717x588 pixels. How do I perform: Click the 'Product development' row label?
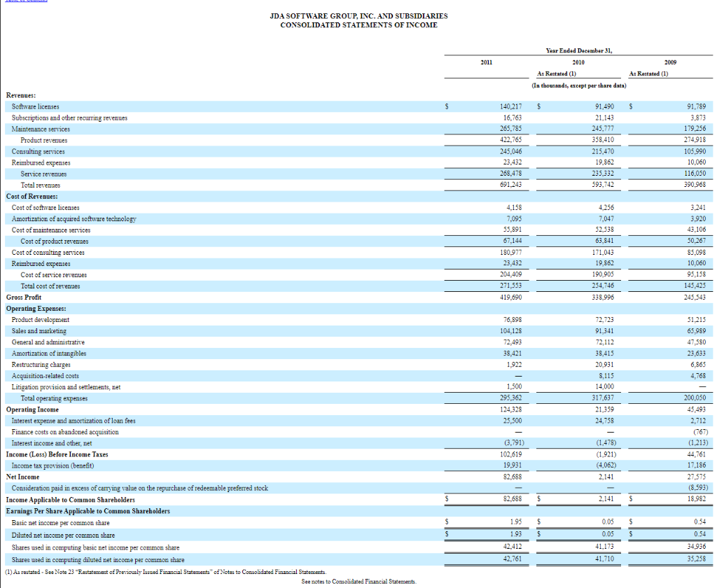[x=41, y=320]
